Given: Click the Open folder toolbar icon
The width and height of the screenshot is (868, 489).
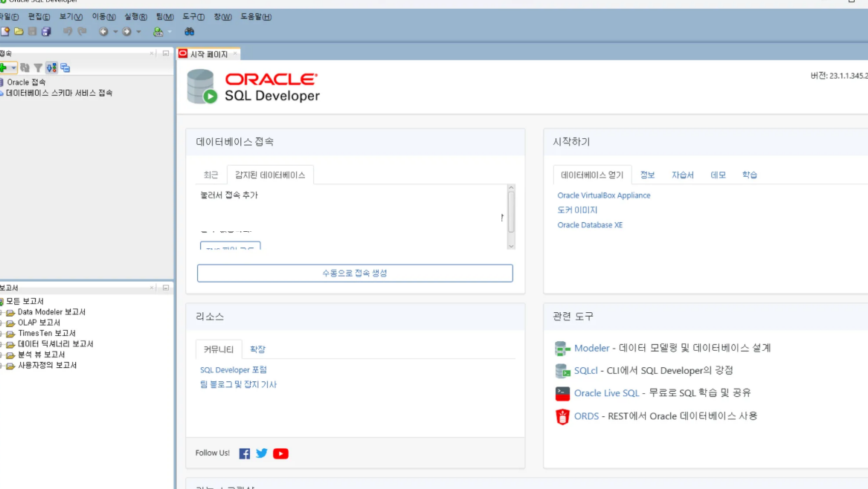Looking at the screenshot, I should click(19, 31).
